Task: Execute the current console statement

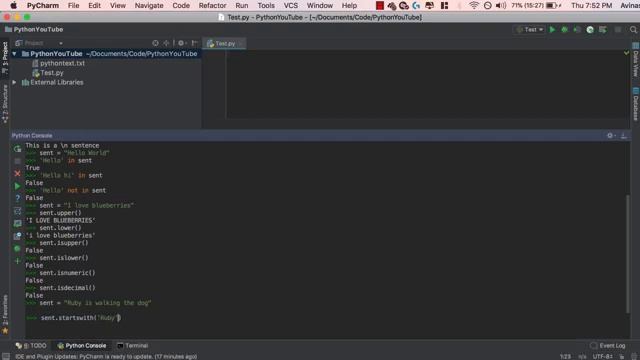Action: click(x=18, y=186)
